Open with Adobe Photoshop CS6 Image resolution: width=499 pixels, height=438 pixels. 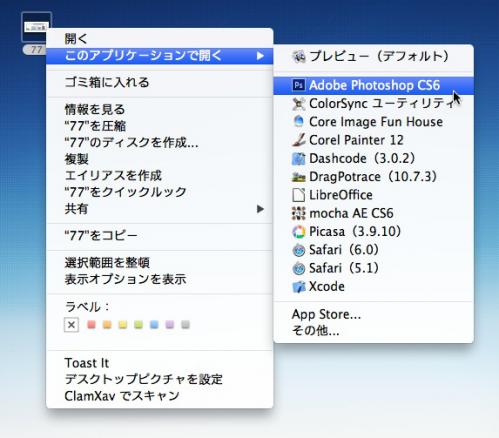(373, 85)
